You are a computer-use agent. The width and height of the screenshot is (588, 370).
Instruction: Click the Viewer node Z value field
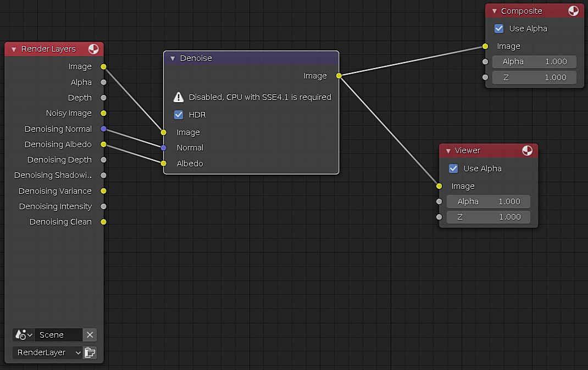pos(488,217)
